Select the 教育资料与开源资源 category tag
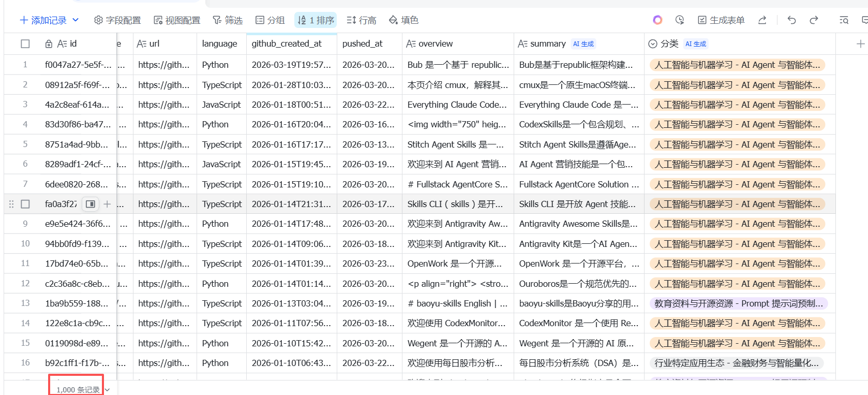The height and width of the screenshot is (395, 868). point(738,303)
